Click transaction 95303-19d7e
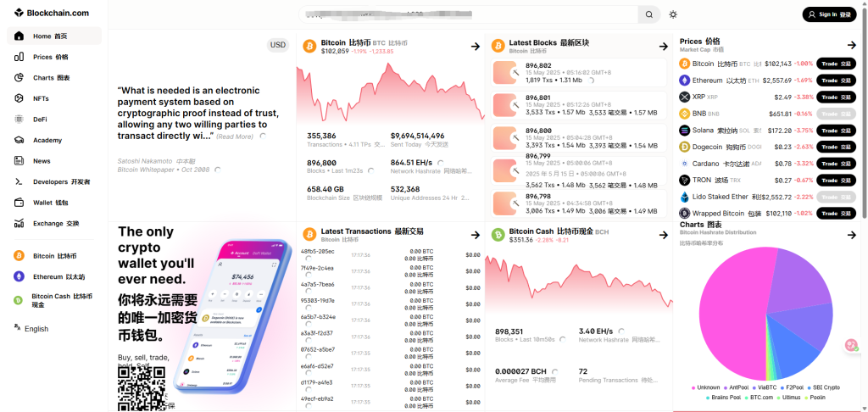 (317, 301)
